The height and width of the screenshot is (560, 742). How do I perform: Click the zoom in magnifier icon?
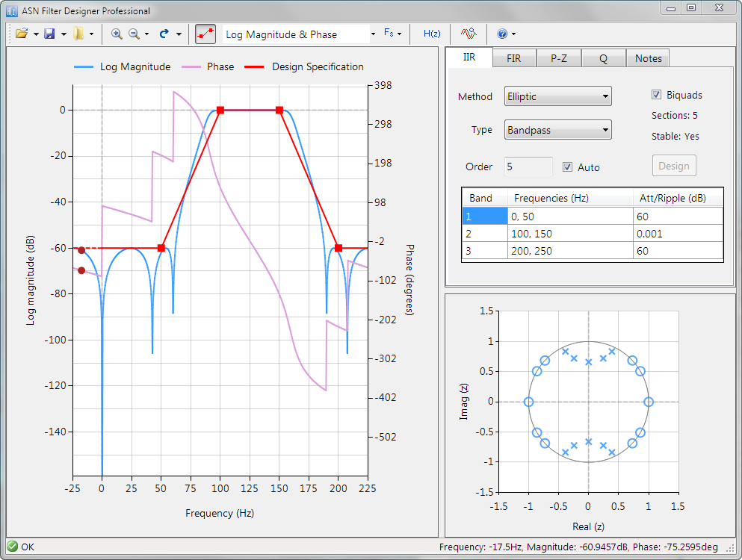[117, 34]
